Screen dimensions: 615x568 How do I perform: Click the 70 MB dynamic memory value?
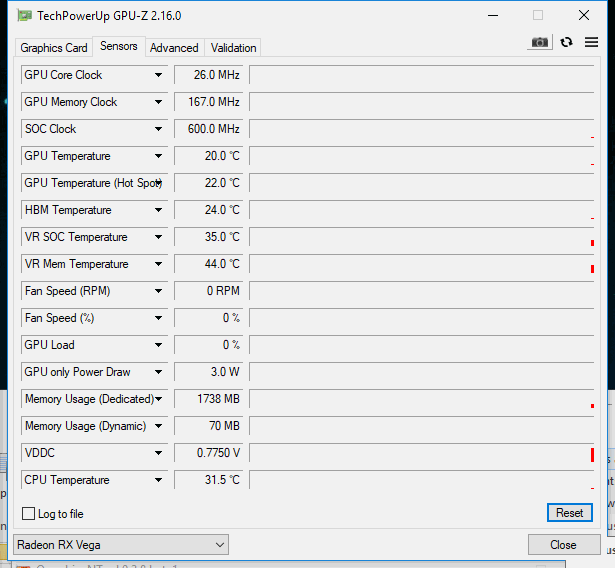[x=209, y=426]
